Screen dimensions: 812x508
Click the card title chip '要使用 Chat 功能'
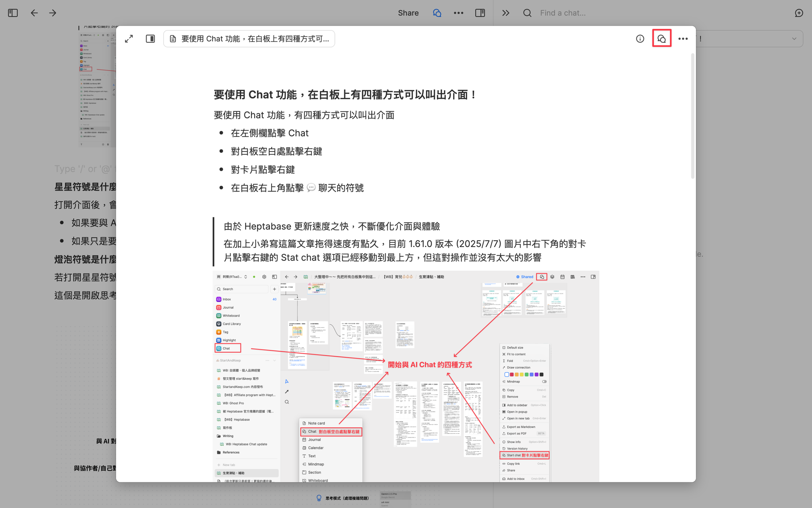click(x=249, y=39)
